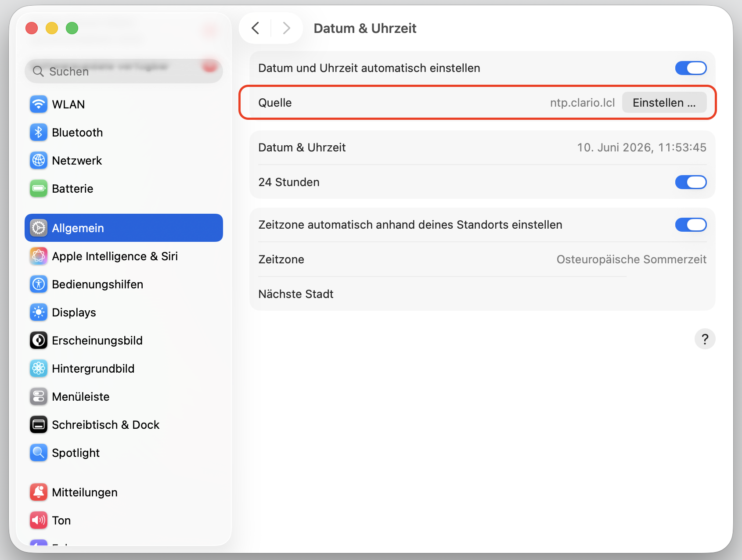Viewport: 742px width, 560px height.
Task: Click the Einstellen ... button for Quelle
Action: click(664, 103)
